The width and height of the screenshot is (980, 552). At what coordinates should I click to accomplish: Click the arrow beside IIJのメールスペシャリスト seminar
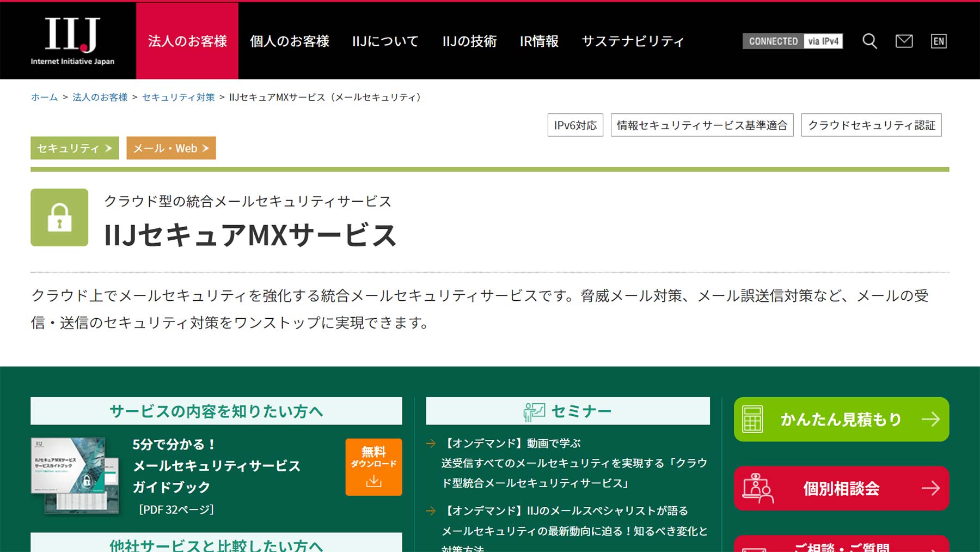(x=431, y=511)
